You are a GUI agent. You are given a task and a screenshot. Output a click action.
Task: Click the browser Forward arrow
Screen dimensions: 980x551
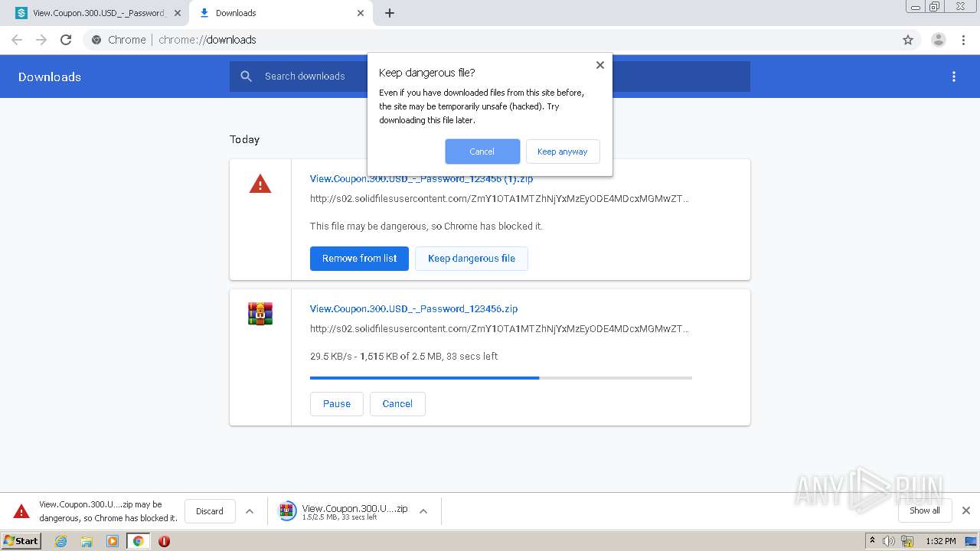pyautogui.click(x=41, y=40)
